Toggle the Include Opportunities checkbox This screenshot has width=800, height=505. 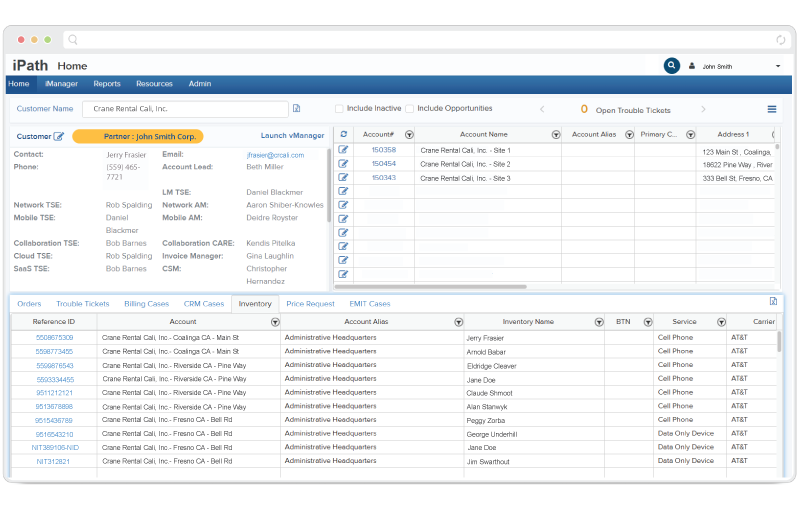(x=410, y=109)
